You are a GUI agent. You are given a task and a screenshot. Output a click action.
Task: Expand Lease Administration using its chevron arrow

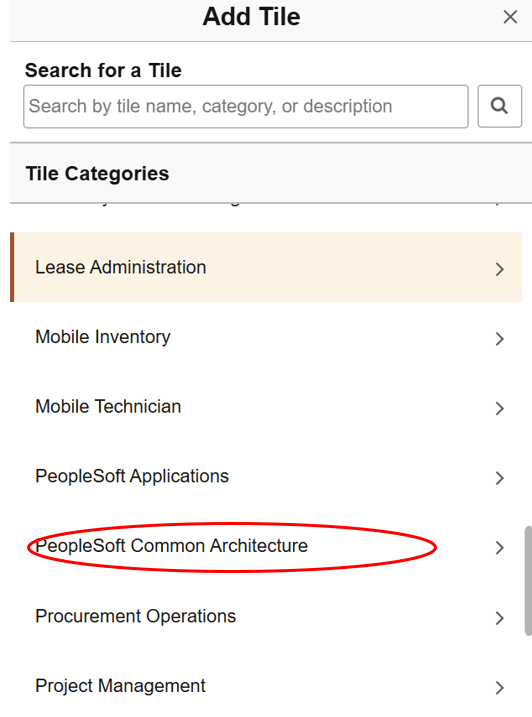point(500,269)
